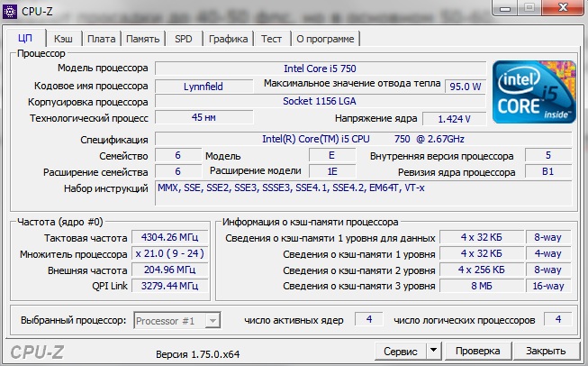Click the Версия 1.75.0.x64 text

coord(197,354)
